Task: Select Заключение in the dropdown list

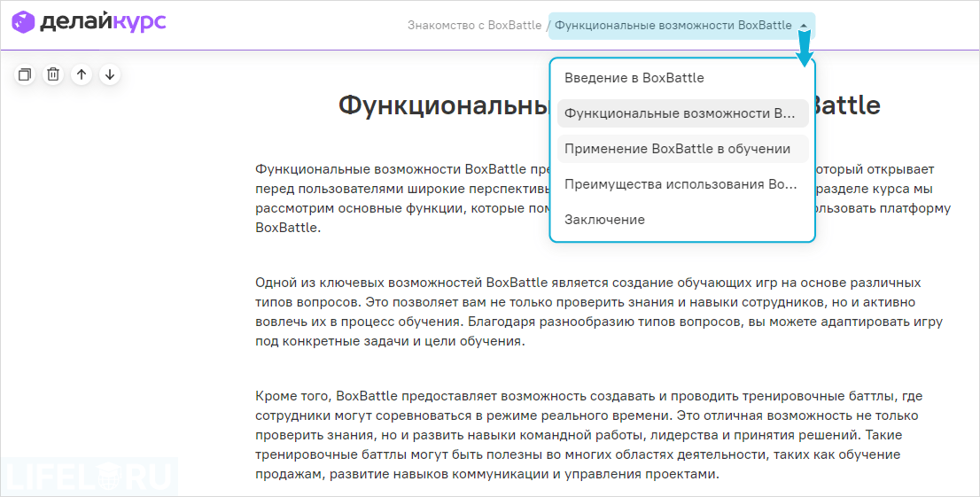Action: 682,220
